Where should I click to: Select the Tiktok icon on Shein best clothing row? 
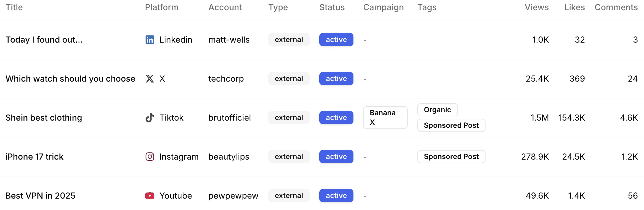pyautogui.click(x=149, y=117)
